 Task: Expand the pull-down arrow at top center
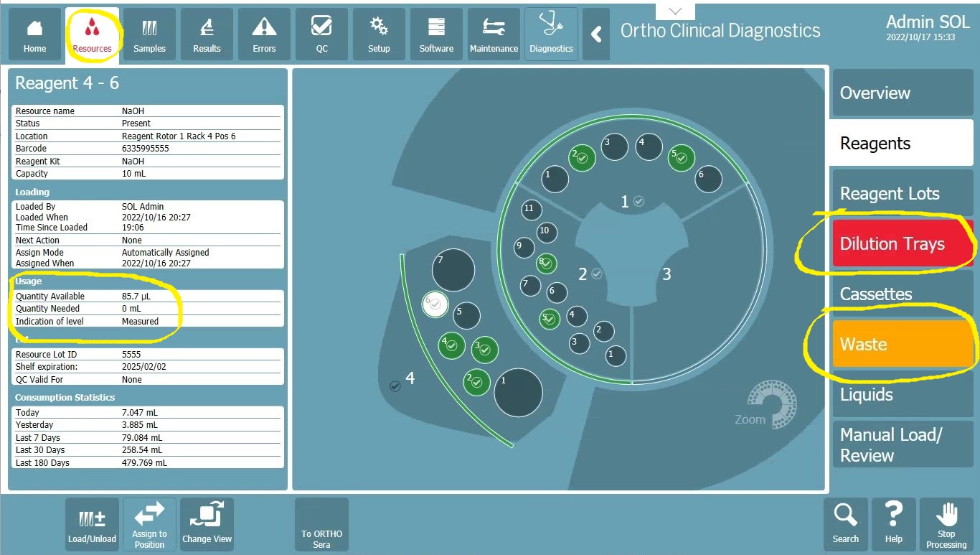675,11
